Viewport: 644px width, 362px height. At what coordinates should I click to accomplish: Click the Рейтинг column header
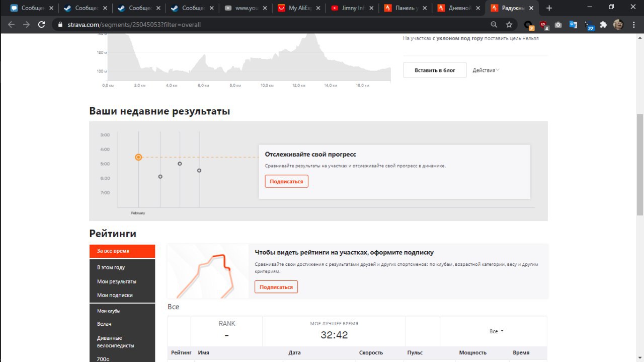181,353
